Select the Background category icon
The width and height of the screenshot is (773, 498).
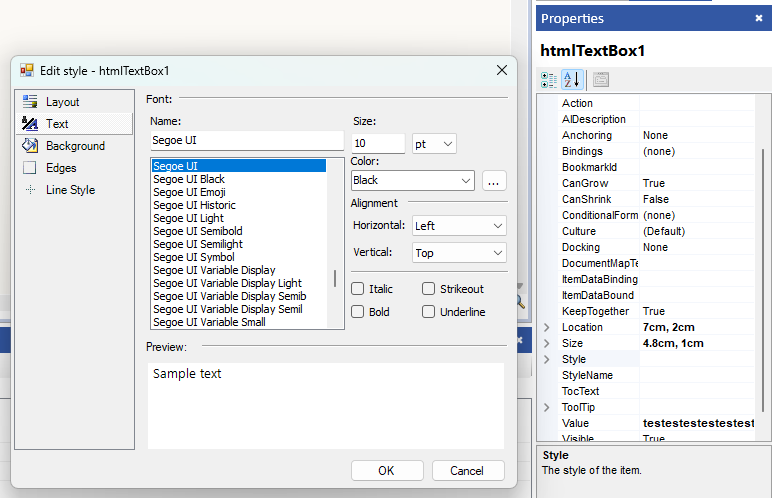tap(30, 146)
